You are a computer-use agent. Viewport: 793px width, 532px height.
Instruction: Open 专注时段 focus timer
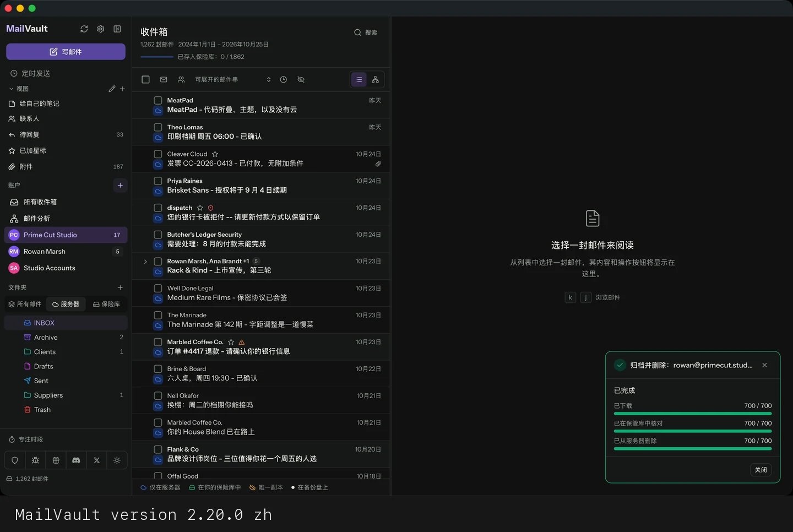[x=26, y=439]
